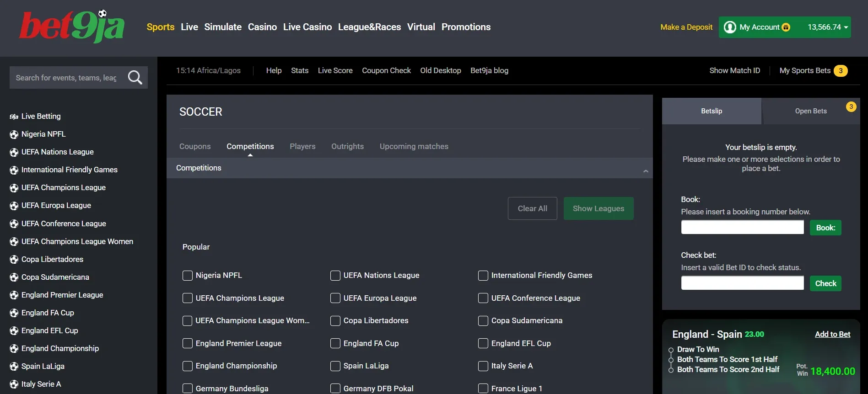Click the ball icon beside UEFA Conference League in sidebar
The image size is (868, 394).
(14, 224)
